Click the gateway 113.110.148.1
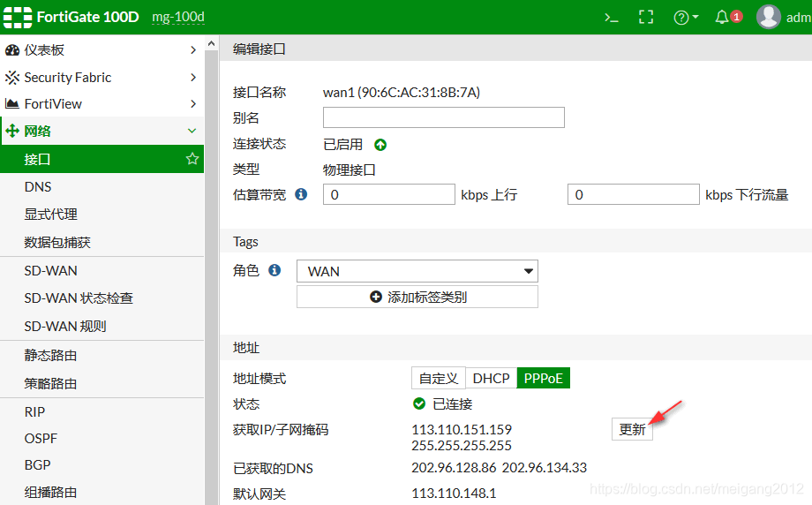This screenshot has width=812, height=505. pyautogui.click(x=454, y=494)
